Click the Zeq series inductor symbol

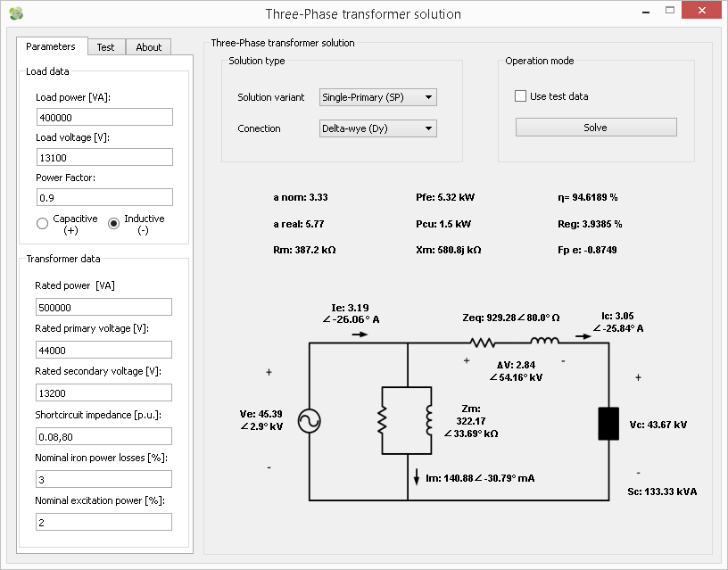(544, 342)
